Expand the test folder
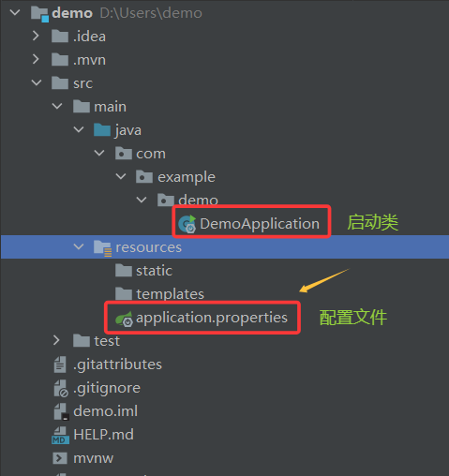The image size is (449, 476). tap(56, 340)
